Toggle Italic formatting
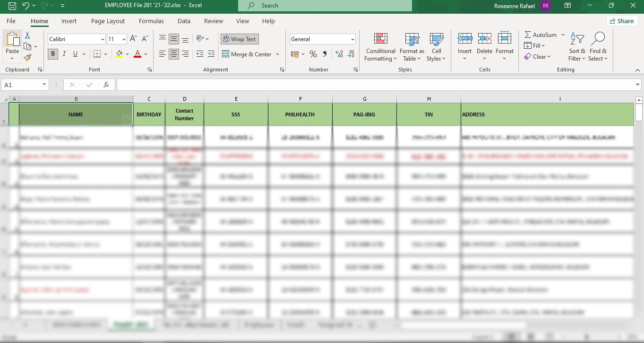The height and width of the screenshot is (343, 644). pos(64,54)
